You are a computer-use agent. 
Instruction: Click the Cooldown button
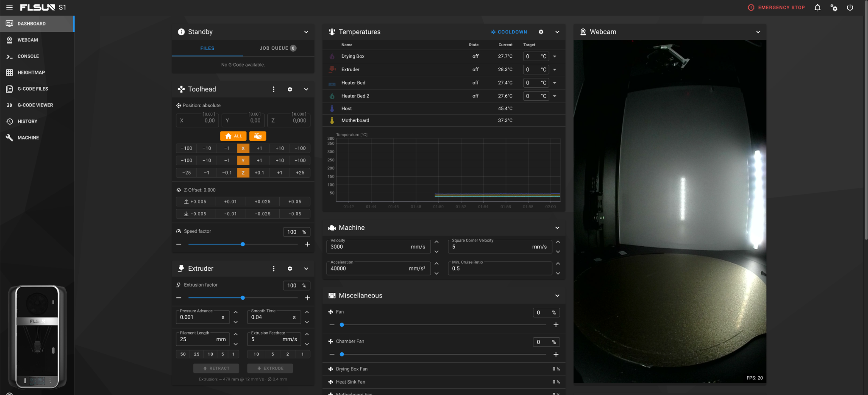tap(509, 32)
